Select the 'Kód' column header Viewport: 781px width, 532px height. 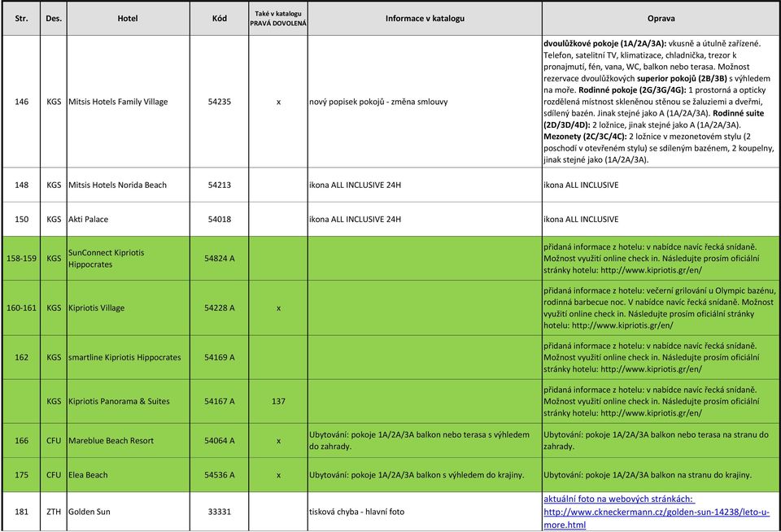(x=219, y=19)
